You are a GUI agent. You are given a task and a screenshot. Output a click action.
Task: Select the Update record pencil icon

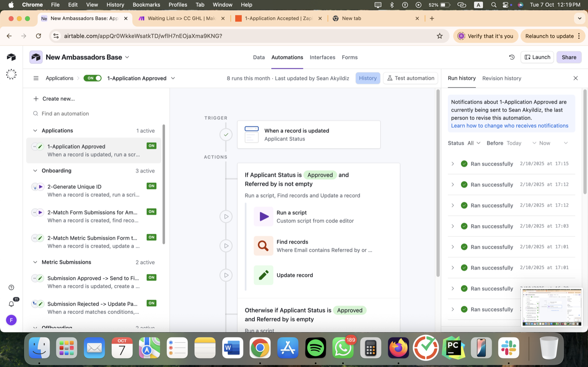(263, 275)
